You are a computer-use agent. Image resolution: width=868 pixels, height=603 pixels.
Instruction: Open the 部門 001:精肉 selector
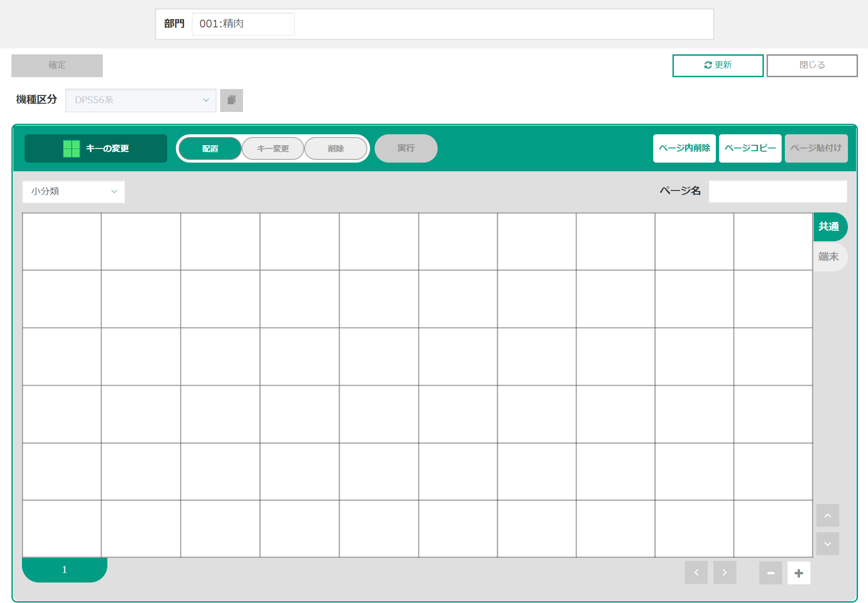[243, 24]
